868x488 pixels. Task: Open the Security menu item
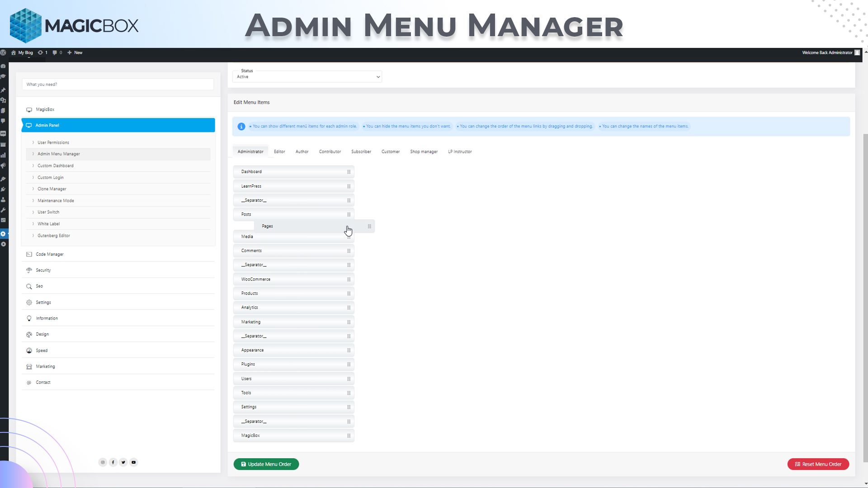(x=118, y=270)
